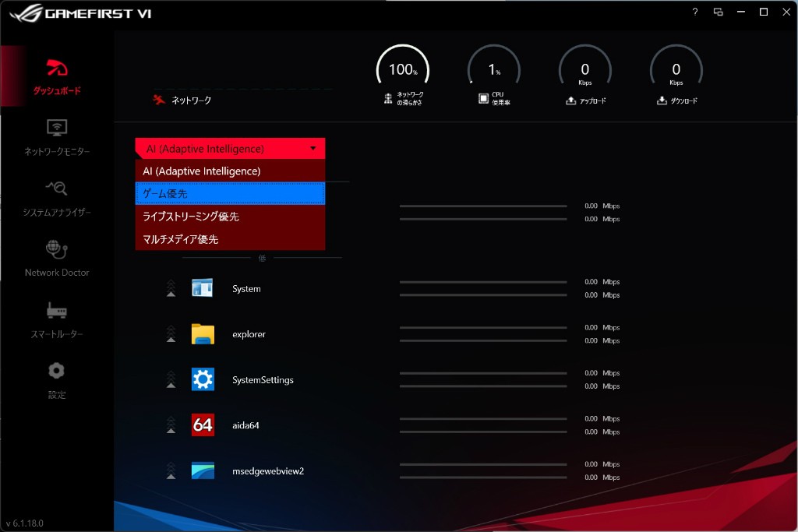Click the upper bandwidth bar in aida64 row
This screenshot has height=532, width=798.
click(483, 418)
